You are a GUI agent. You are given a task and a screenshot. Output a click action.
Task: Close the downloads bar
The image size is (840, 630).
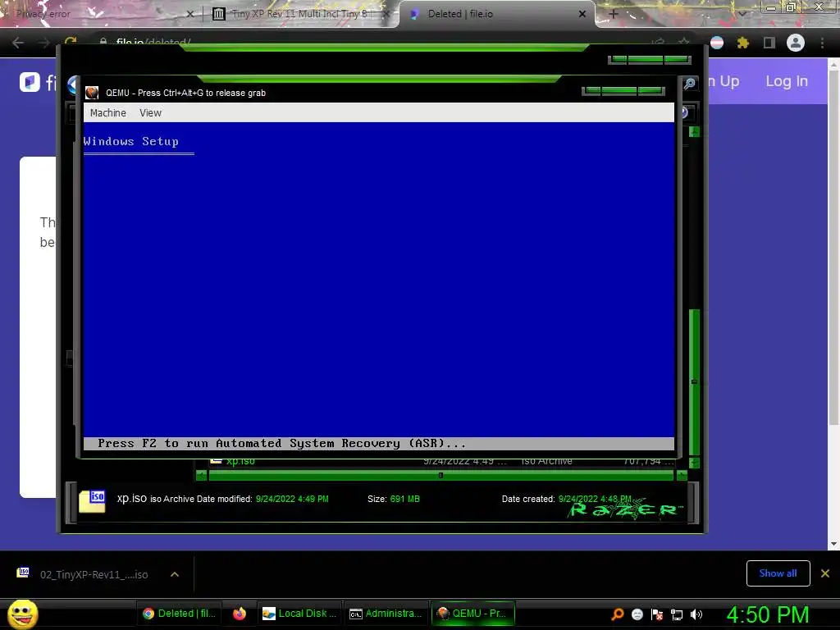click(x=825, y=573)
